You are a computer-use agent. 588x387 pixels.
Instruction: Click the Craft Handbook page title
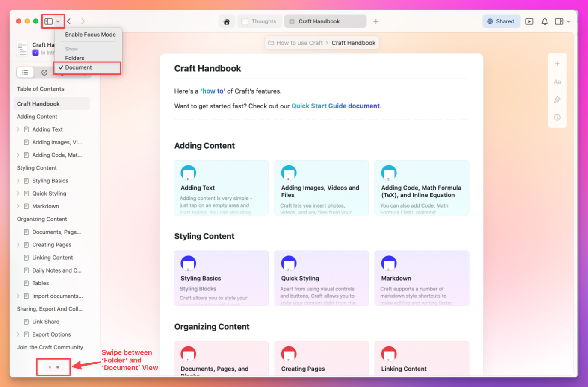point(207,68)
